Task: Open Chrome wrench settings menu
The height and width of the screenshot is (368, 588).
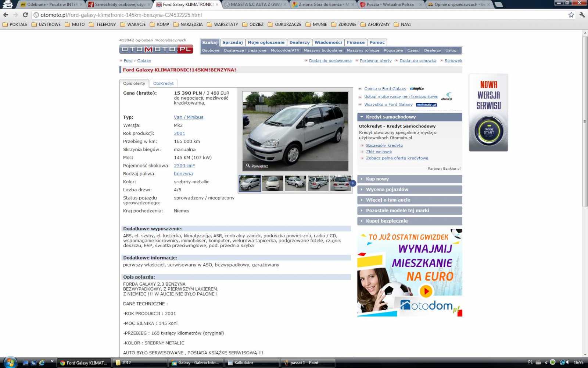Action: [582, 15]
